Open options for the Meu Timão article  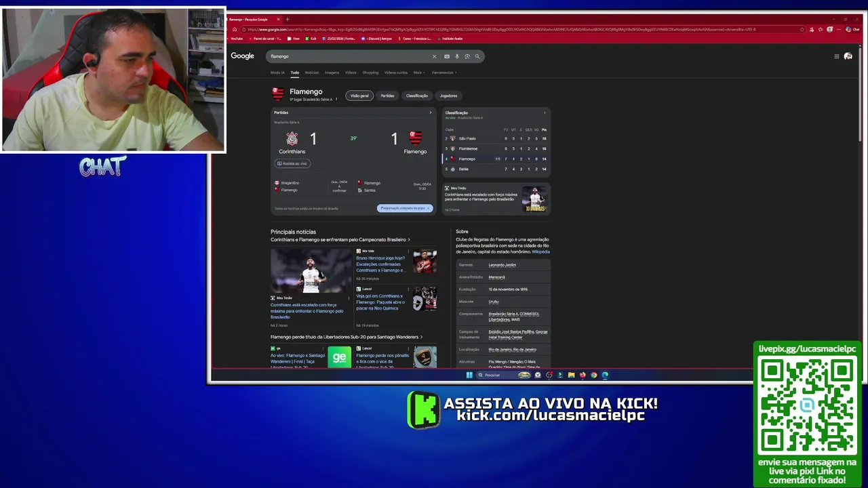tap(349, 298)
